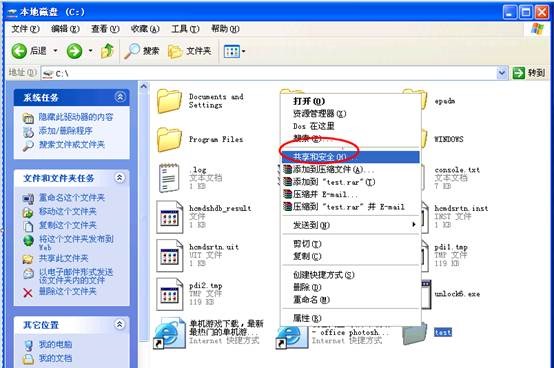Open the Send To (发送到) submenu
The image size is (554, 368).
tap(350, 225)
